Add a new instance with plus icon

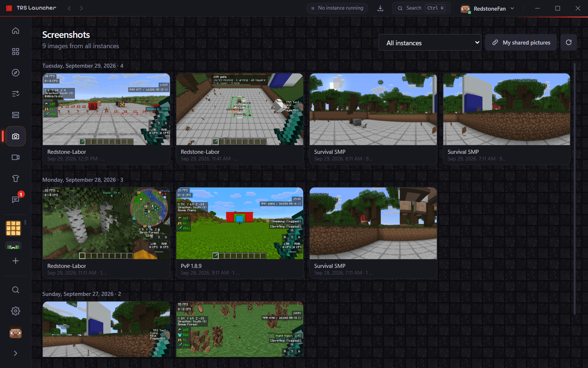(15, 261)
